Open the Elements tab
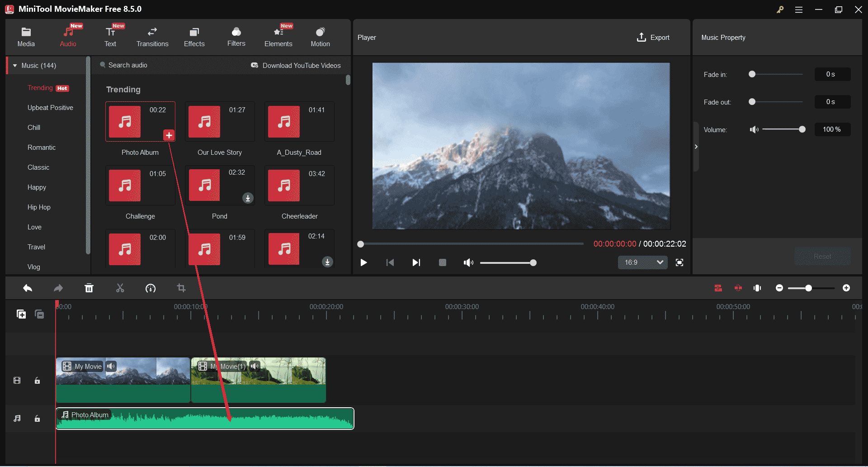 pyautogui.click(x=278, y=36)
